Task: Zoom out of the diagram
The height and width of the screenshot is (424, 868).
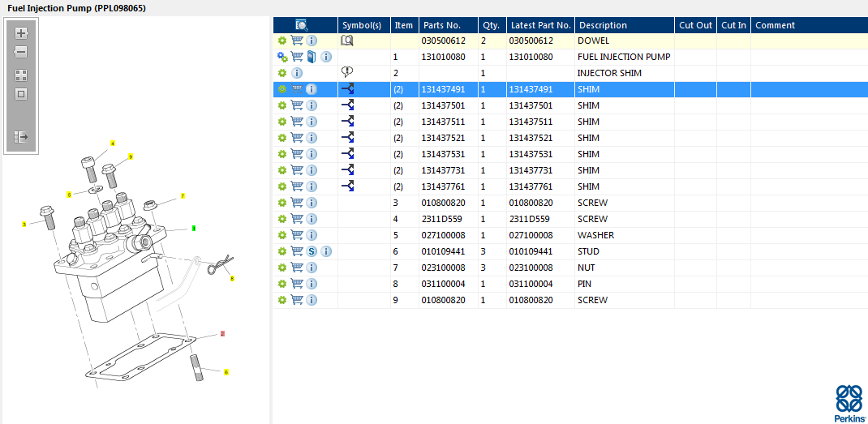Action: click(x=21, y=52)
